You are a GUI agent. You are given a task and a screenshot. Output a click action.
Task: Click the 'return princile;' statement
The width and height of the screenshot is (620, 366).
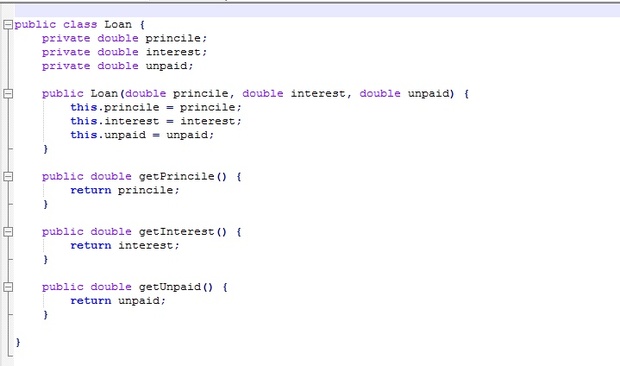click(125, 190)
